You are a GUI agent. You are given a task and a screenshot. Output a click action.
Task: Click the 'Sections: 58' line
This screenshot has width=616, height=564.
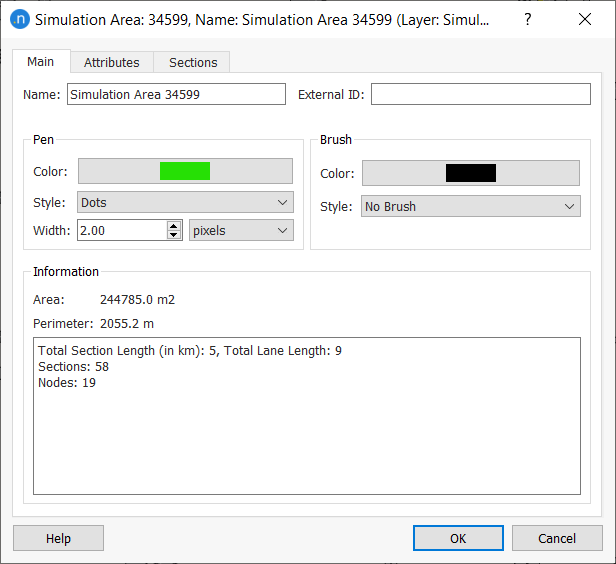click(x=73, y=366)
